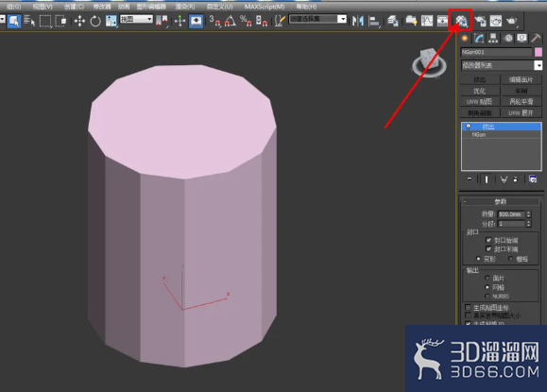Click the NGon001 object name field
Screen dimensions: 547x392
pos(496,52)
